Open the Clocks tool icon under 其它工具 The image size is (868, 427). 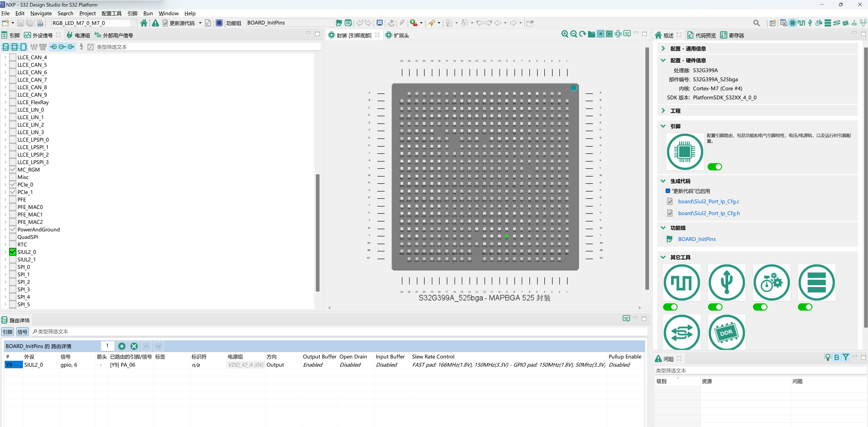click(x=682, y=282)
